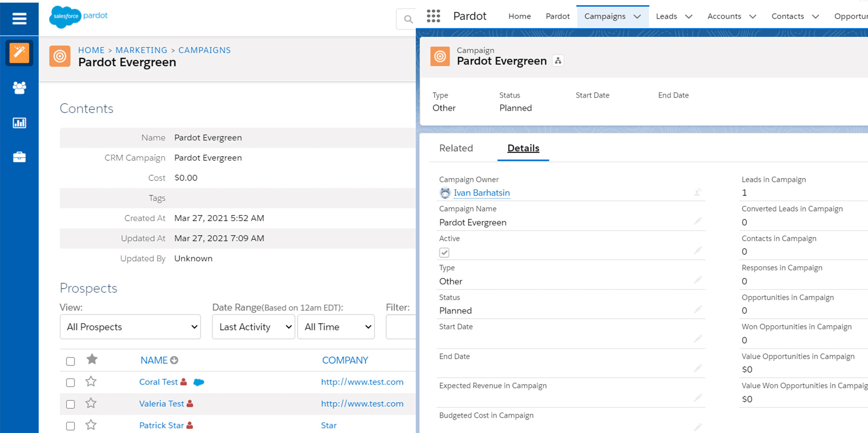Open the Salesforce App Launcher grid
The height and width of the screenshot is (433, 868).
(x=433, y=16)
